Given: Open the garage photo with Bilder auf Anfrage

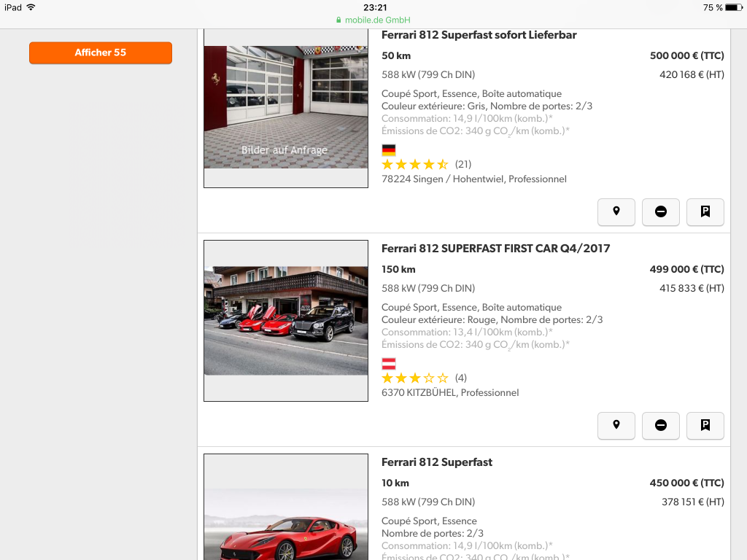Looking at the screenshot, I should click(x=286, y=107).
